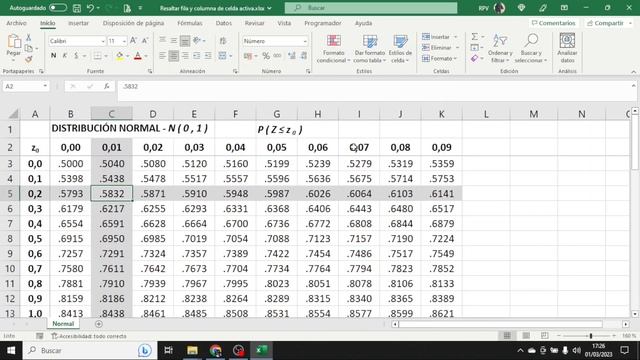This screenshot has height=360, width=640.
Task: Open Ordenar y filtrar menu
Action: pyautogui.click(x=500, y=49)
